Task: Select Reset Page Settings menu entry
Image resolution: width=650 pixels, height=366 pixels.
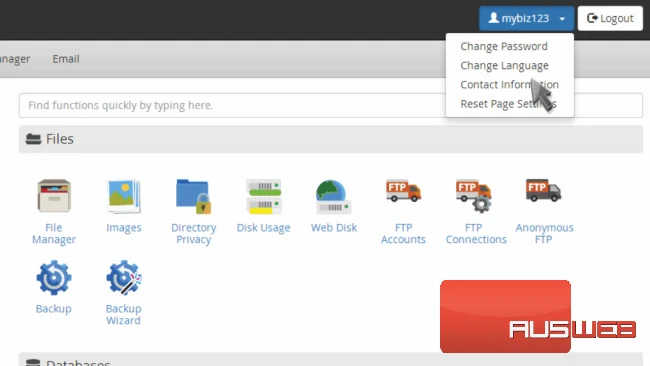Action: pos(508,104)
